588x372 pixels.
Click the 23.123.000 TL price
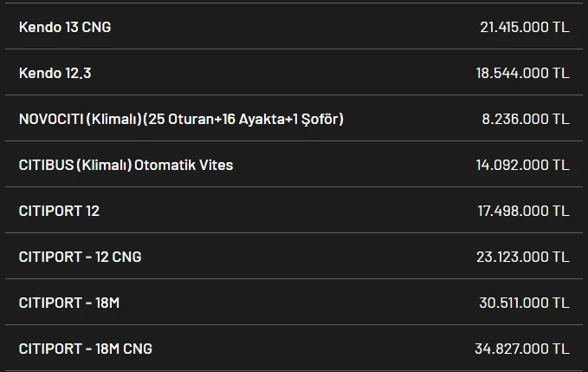[x=523, y=257]
